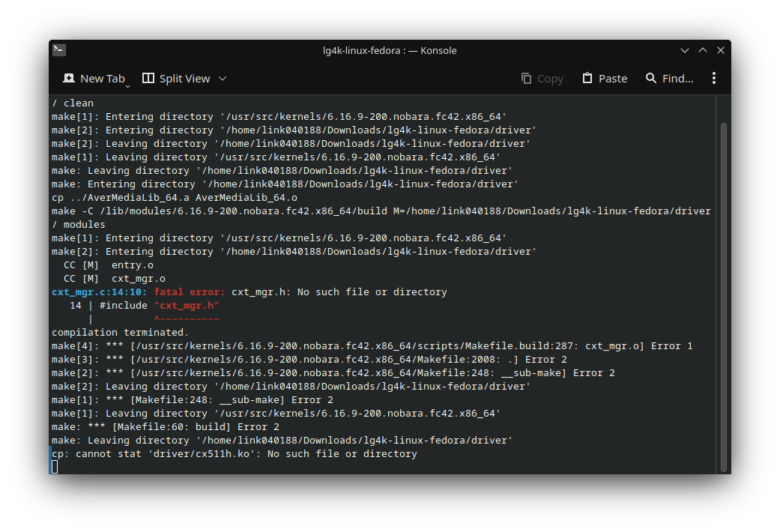Click the cxt_mgr.c:14:10 file reference
The width and height of the screenshot is (780, 532).
(x=100, y=292)
